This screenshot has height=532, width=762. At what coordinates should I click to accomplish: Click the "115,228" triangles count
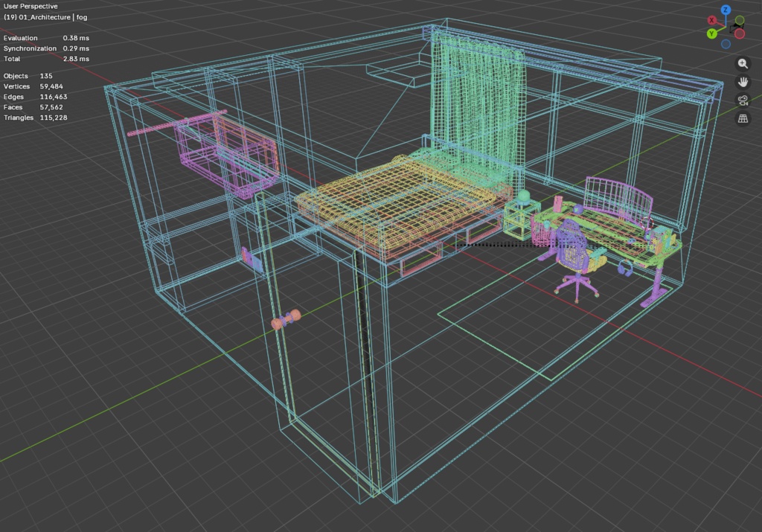[54, 118]
